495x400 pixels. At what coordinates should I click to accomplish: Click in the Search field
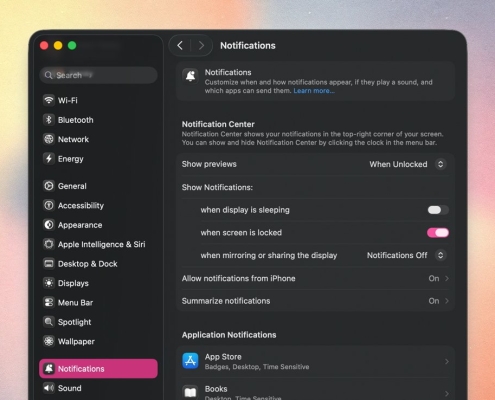[x=98, y=75]
